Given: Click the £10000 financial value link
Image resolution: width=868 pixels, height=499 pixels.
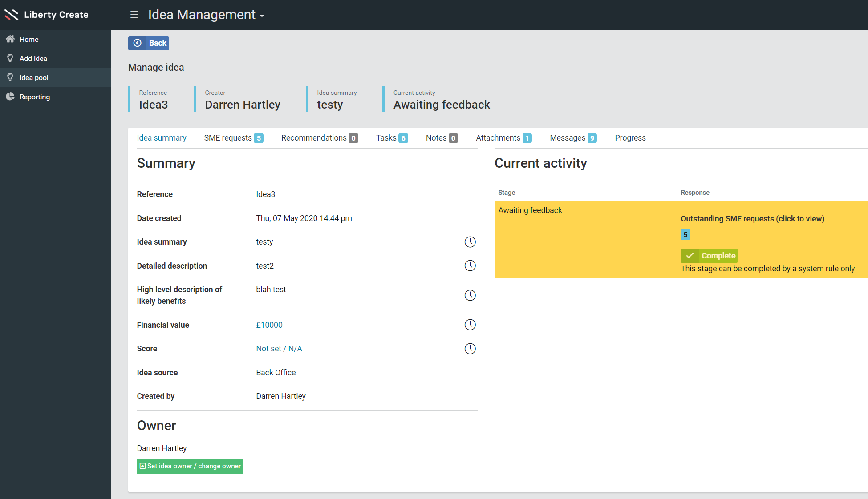Looking at the screenshot, I should pos(269,325).
